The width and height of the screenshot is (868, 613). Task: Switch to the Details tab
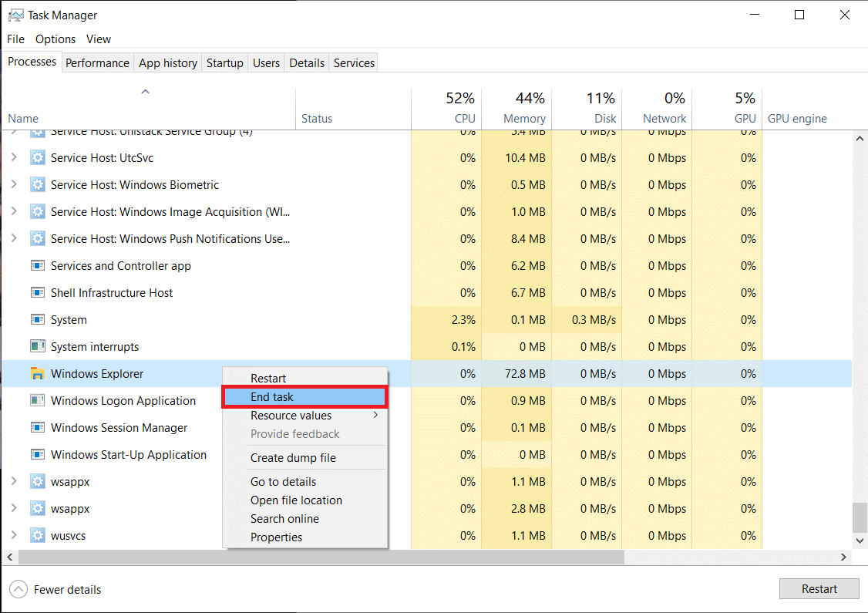coord(307,63)
